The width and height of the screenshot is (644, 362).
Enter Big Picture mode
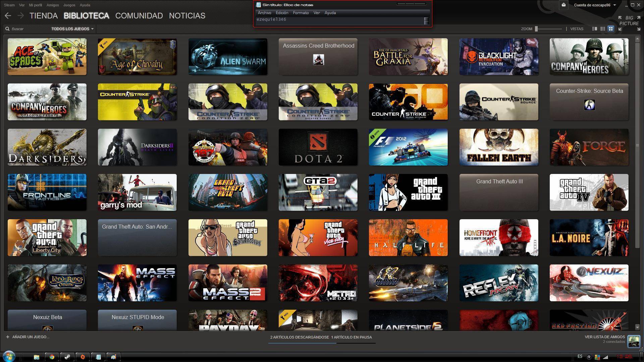[629, 21]
